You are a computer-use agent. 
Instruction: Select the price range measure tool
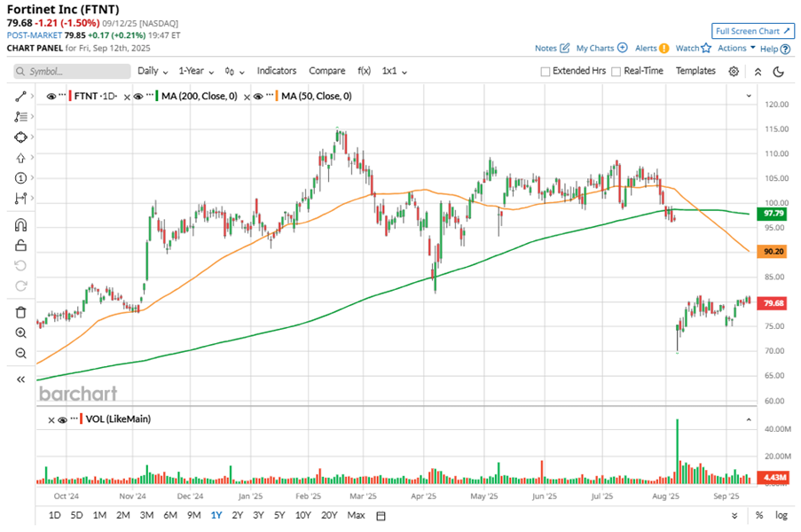20,199
